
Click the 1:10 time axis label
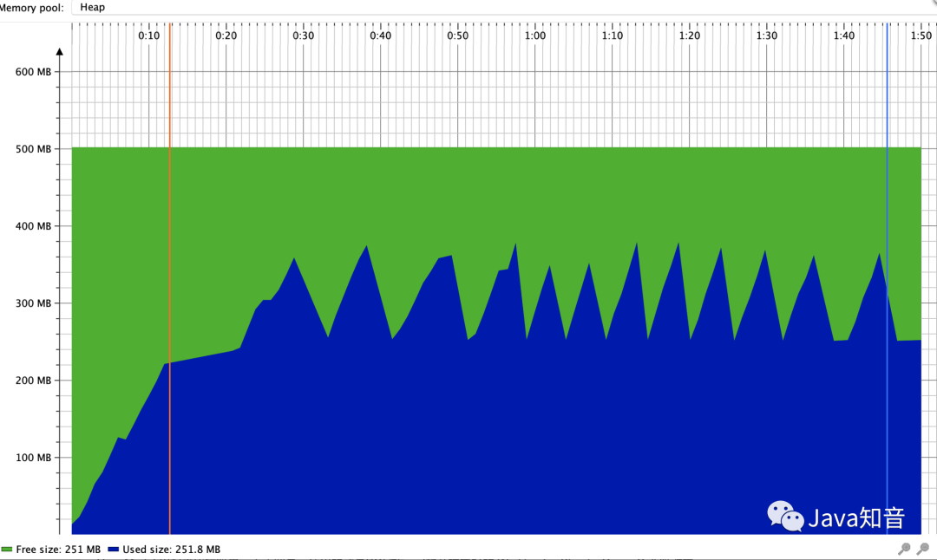pyautogui.click(x=612, y=36)
